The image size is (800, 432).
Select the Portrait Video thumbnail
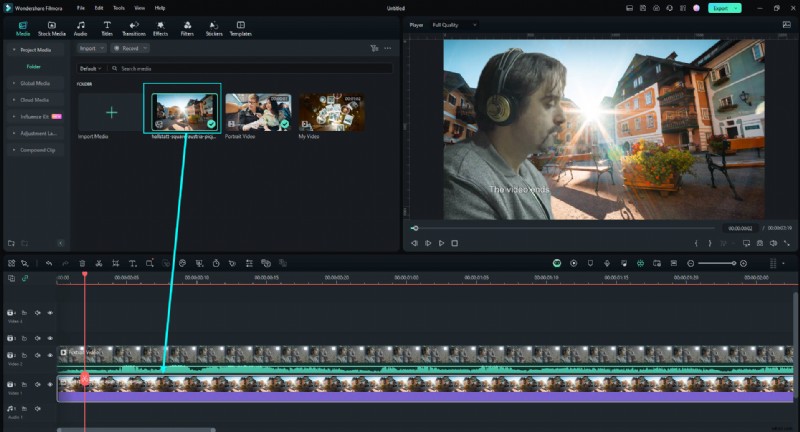click(x=257, y=113)
